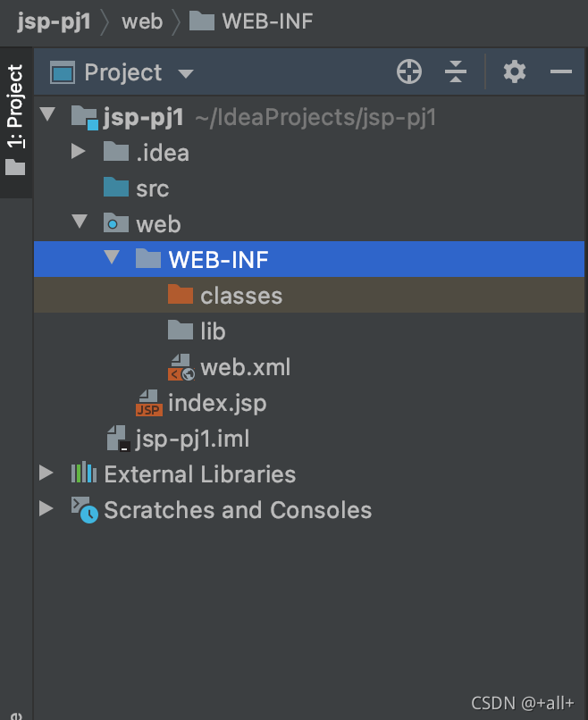Click the web breadcrumb in navigation bar
This screenshot has height=720, width=588.
(142, 21)
